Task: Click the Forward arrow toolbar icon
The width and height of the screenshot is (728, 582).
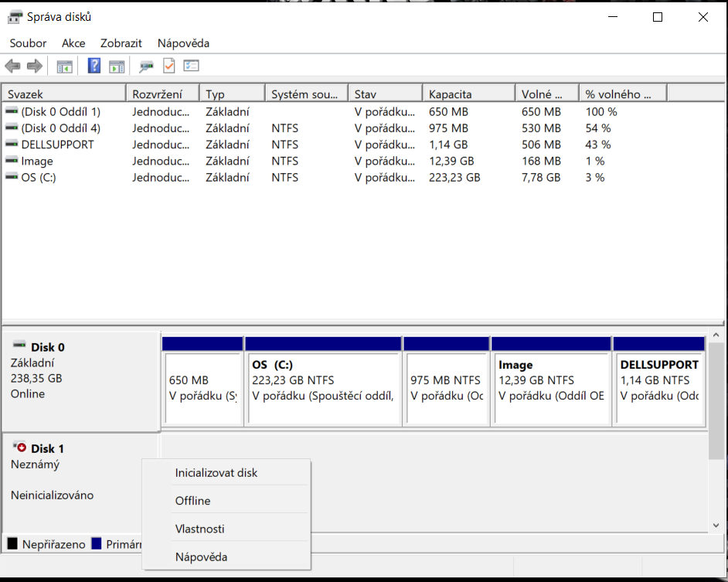Action: click(x=34, y=66)
